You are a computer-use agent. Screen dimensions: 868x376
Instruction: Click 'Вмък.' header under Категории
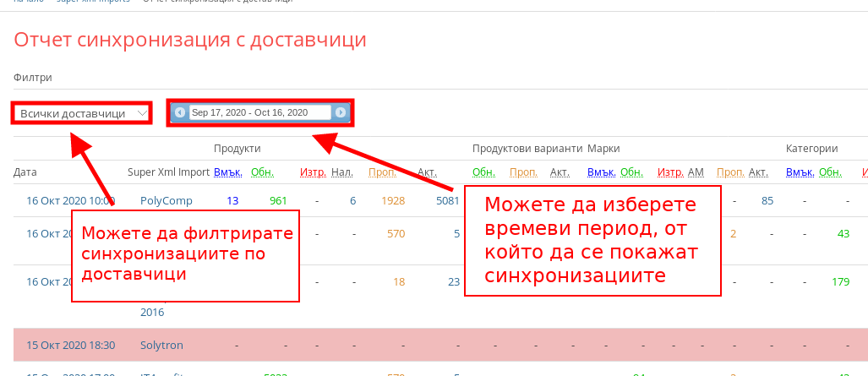799,172
